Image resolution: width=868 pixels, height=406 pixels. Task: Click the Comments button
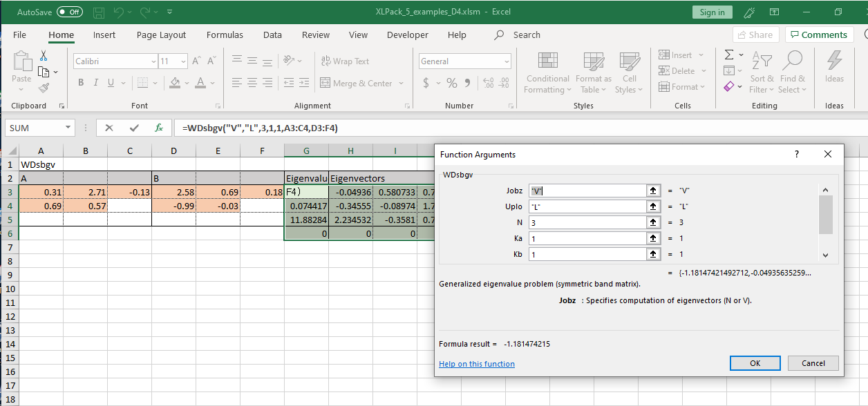click(x=819, y=35)
